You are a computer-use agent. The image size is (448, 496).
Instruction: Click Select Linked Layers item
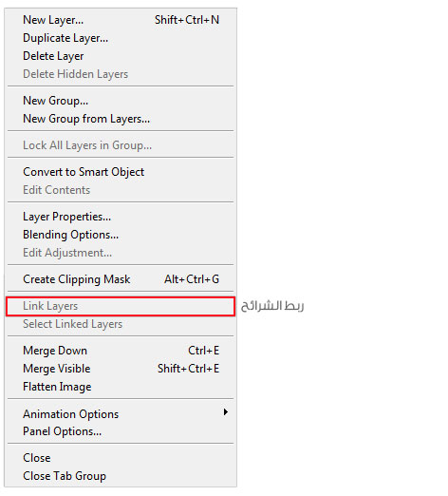121,324
